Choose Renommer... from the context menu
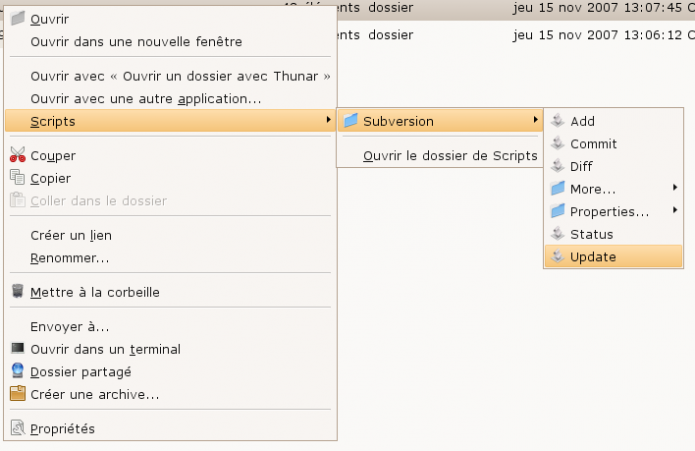This screenshot has width=695, height=451. 70,258
